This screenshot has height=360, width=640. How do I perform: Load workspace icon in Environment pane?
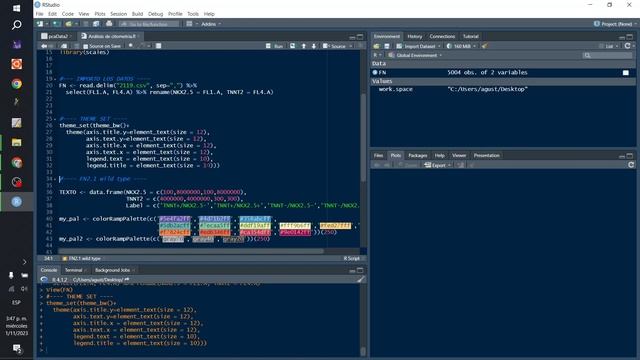[x=376, y=46]
